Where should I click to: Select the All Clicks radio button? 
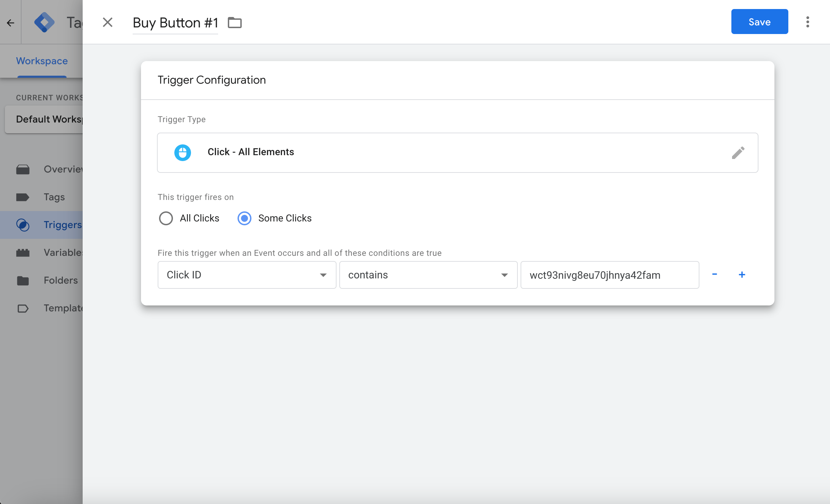[166, 218]
